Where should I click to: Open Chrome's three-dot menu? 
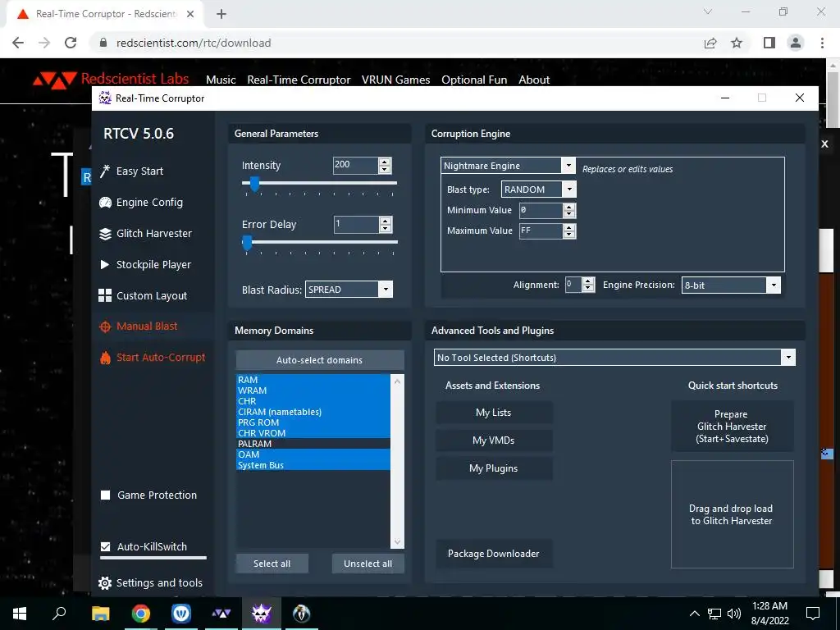(822, 43)
